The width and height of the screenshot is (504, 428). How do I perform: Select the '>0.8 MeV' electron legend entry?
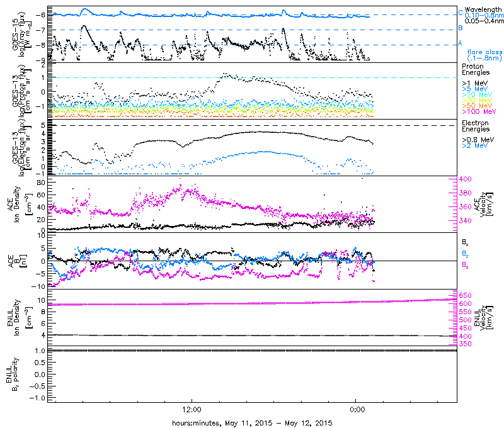point(478,140)
